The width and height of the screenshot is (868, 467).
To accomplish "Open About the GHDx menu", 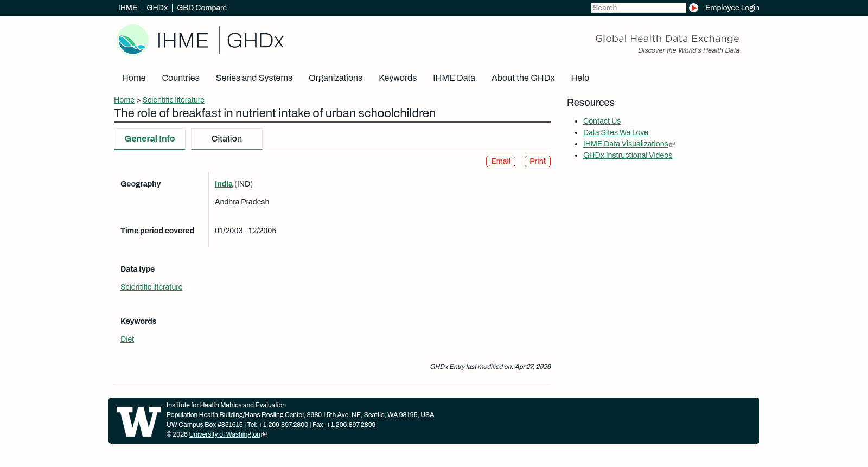I will tap(523, 78).
